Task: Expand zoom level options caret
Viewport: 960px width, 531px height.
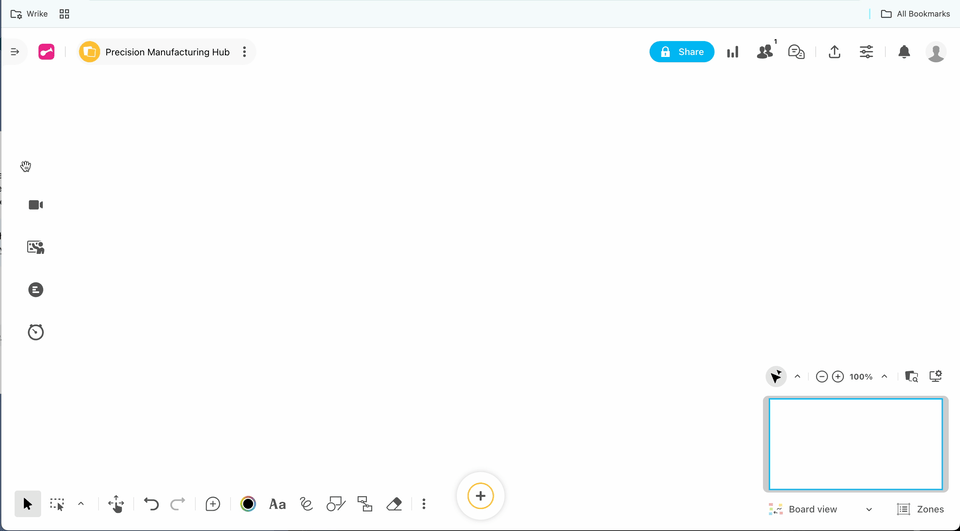Action: 884,377
